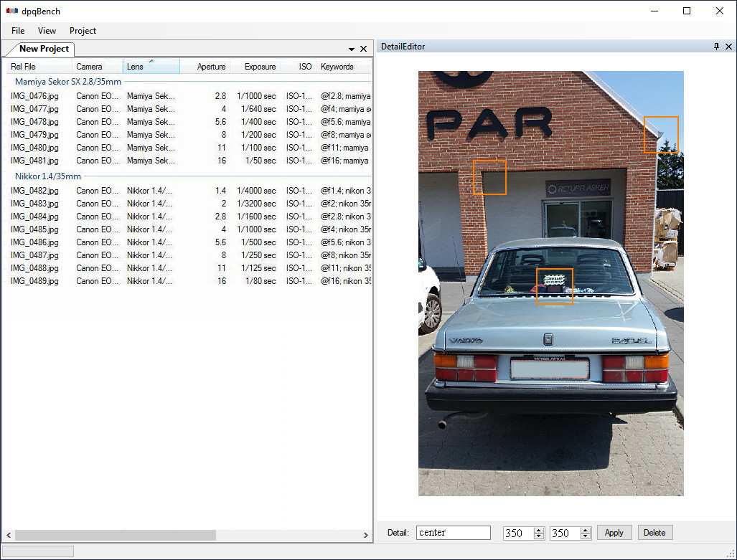Screen dimensions: 737x560
Task: Close the DetailEditor panel
Action: (728, 47)
